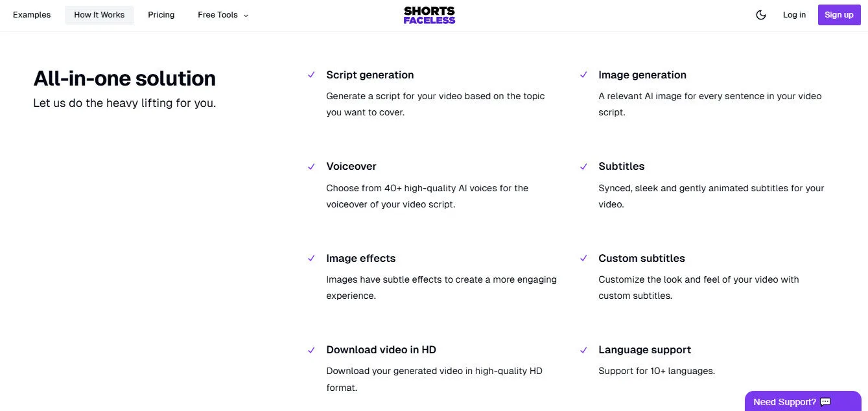Click the checkmark beside Script generation
This screenshot has height=411, width=868.
tap(311, 75)
